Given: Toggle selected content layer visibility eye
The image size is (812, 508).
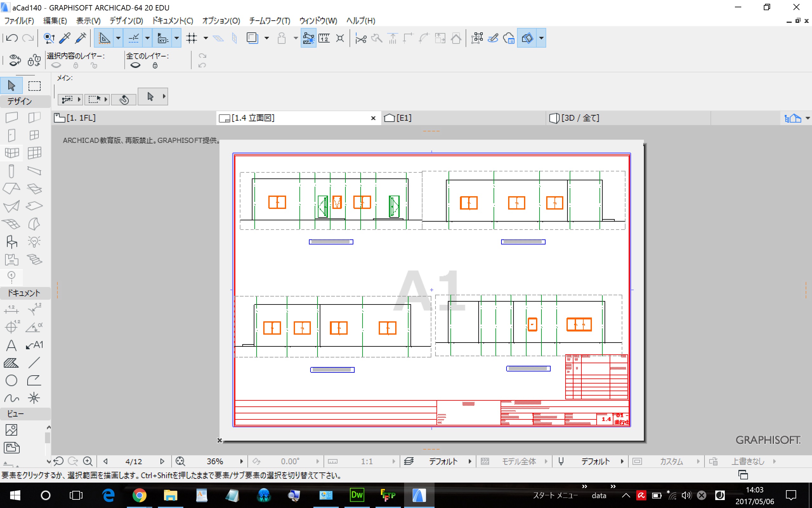Looking at the screenshot, I should (x=56, y=65).
